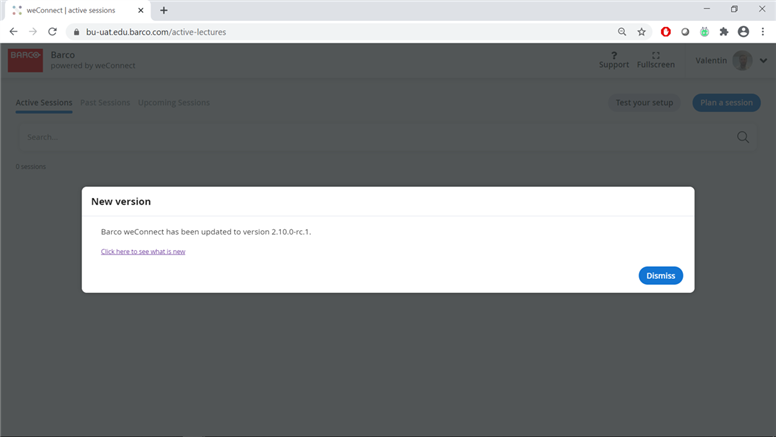Open a new browser tab with plus

[164, 10]
